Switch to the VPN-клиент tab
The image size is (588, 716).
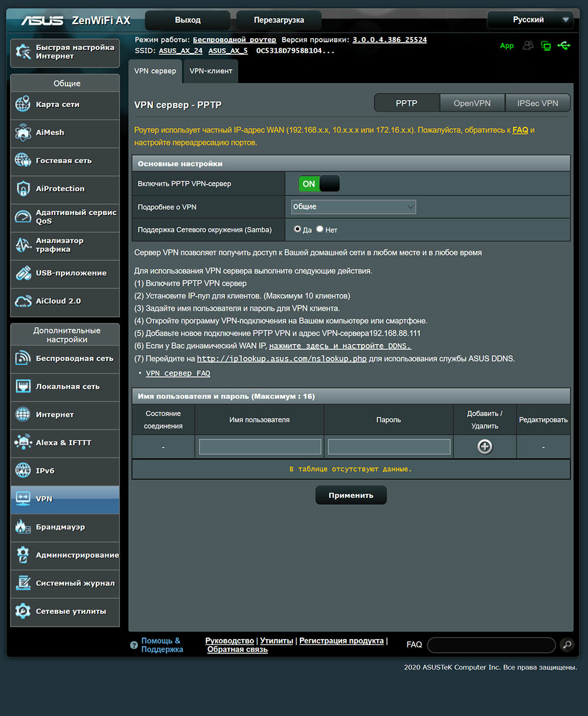[211, 71]
